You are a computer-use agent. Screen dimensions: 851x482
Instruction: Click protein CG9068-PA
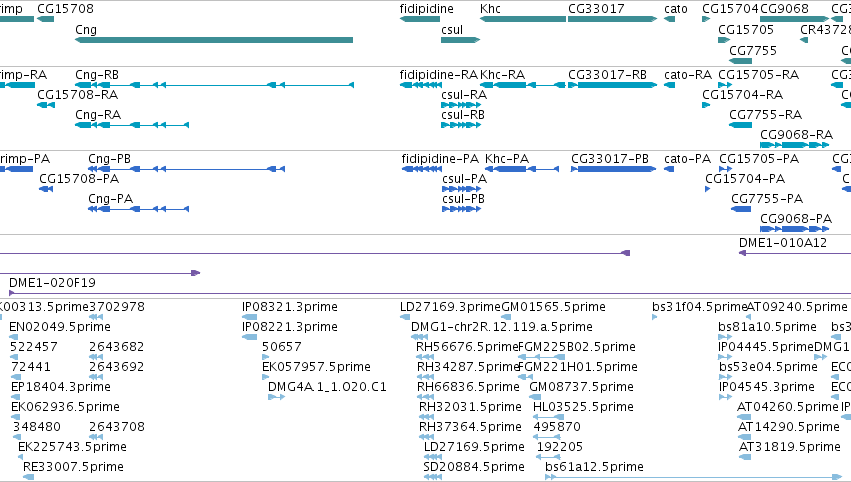click(794, 230)
